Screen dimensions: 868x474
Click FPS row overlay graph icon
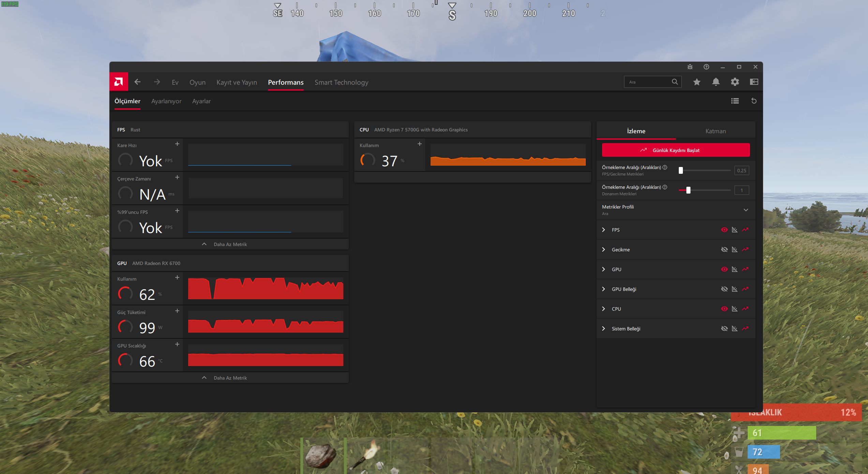click(x=735, y=230)
